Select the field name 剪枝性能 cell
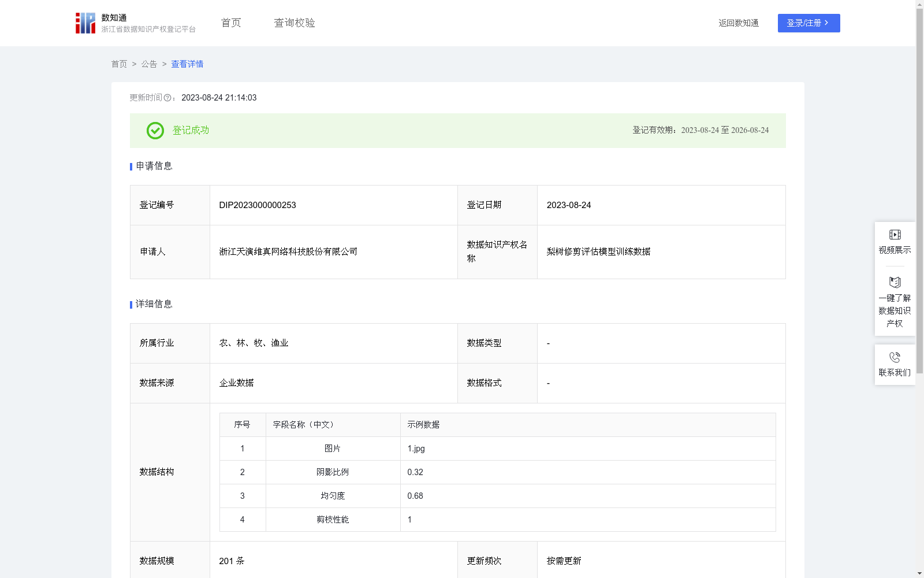The height and width of the screenshot is (578, 924). (x=333, y=520)
